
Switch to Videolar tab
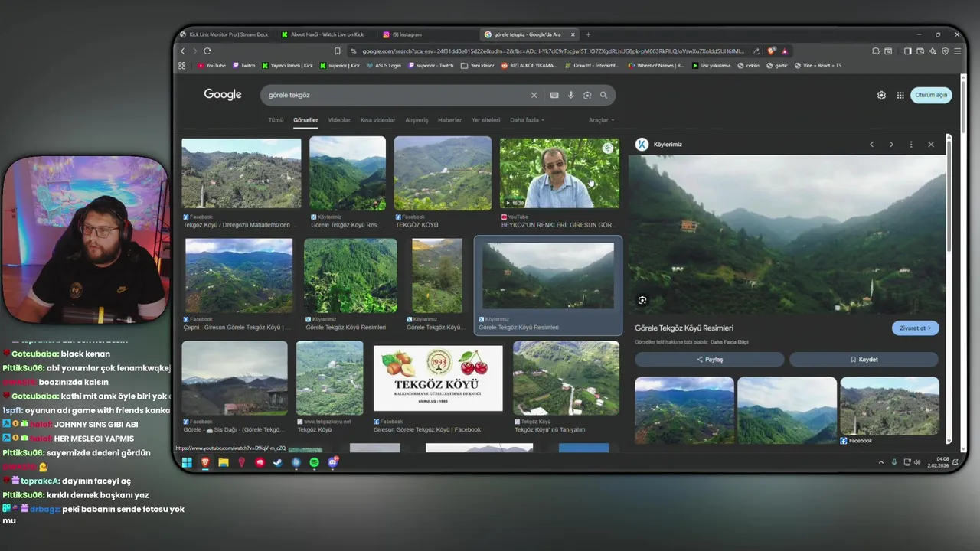(x=339, y=120)
